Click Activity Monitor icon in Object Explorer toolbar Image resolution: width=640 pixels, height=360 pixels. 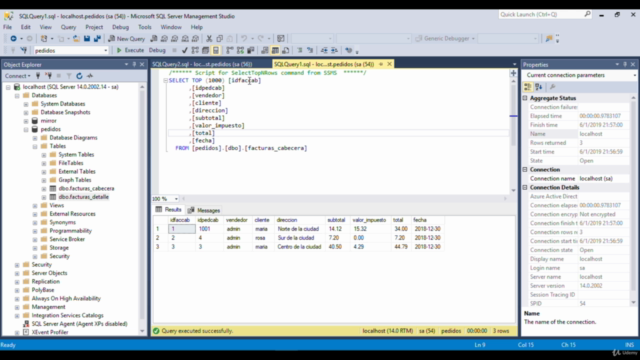[x=90, y=76]
